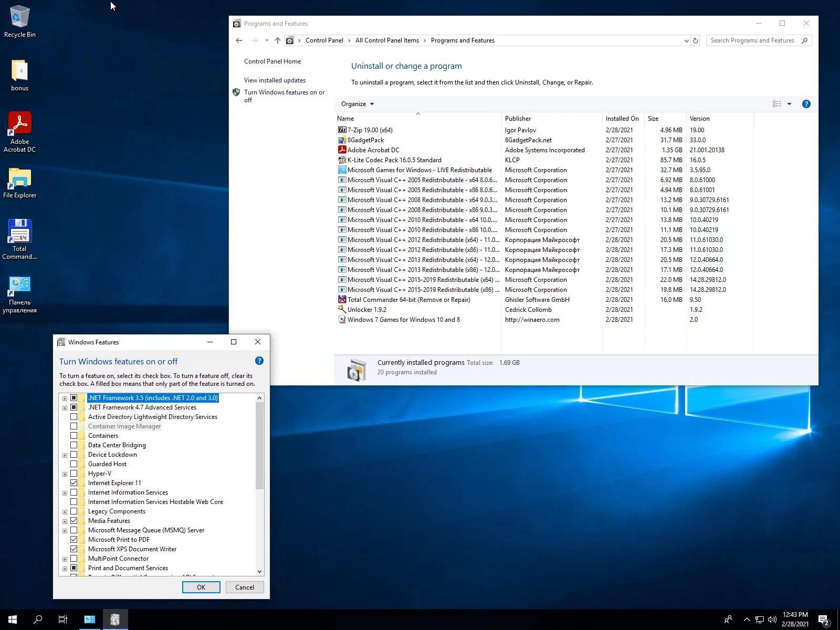Viewport: 840px width, 630px height.
Task: Launch Adobe Acrobat DC desktop shortcut
Action: pos(20,132)
